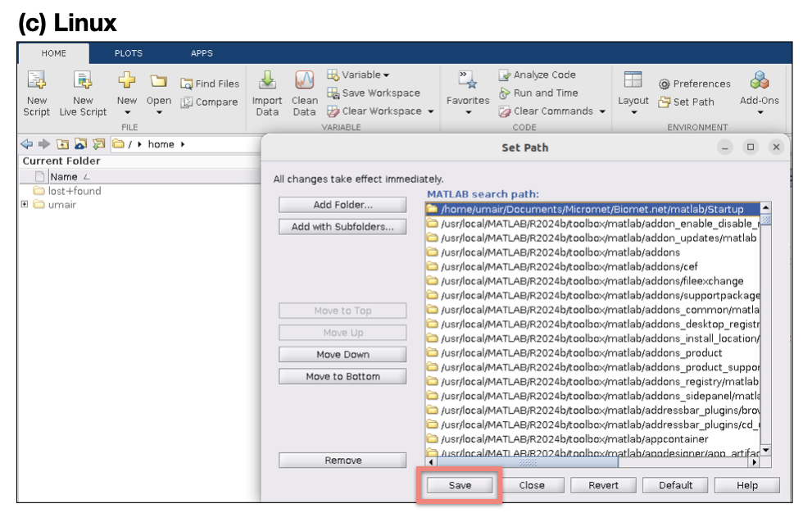Click the Import Data icon

click(x=267, y=80)
